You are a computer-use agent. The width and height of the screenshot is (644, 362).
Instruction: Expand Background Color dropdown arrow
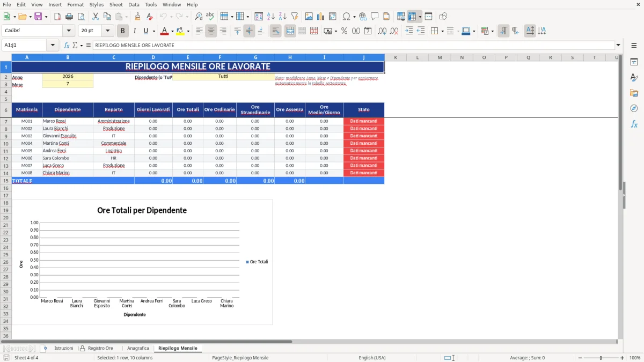(x=188, y=31)
